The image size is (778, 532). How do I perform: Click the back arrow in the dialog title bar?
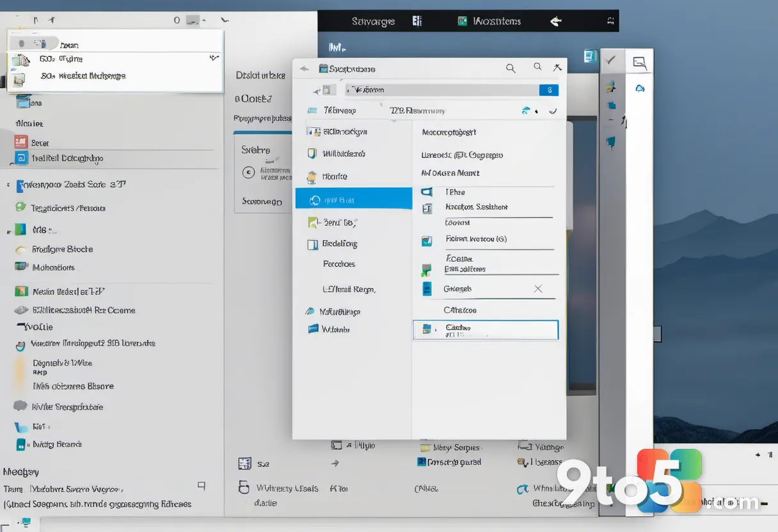304,68
